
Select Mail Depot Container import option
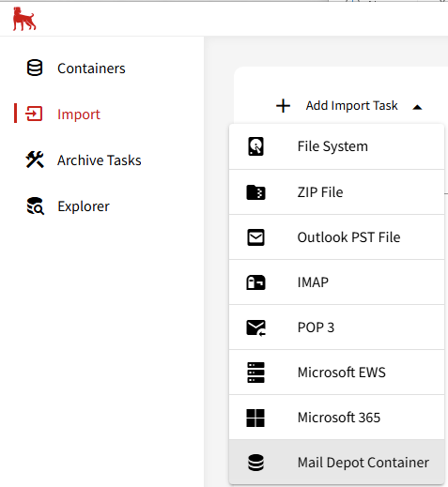click(x=336, y=462)
